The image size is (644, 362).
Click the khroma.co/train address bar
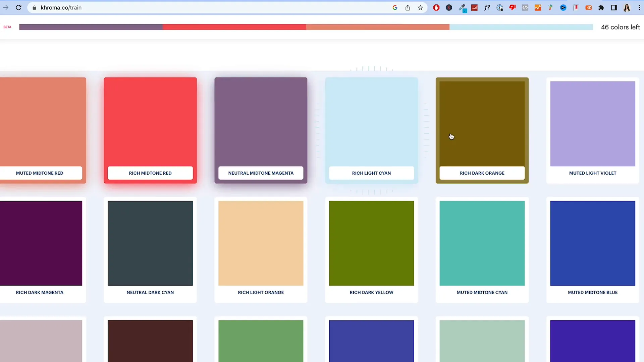[201, 7]
